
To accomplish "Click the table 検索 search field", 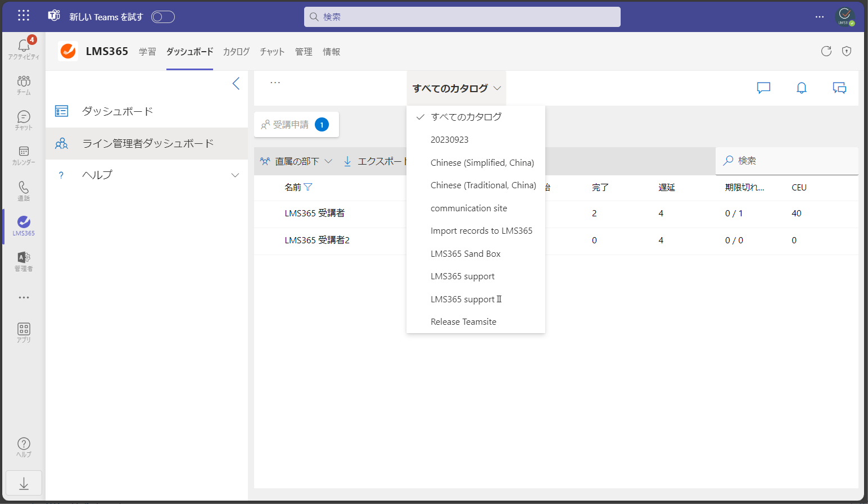I will pos(787,161).
